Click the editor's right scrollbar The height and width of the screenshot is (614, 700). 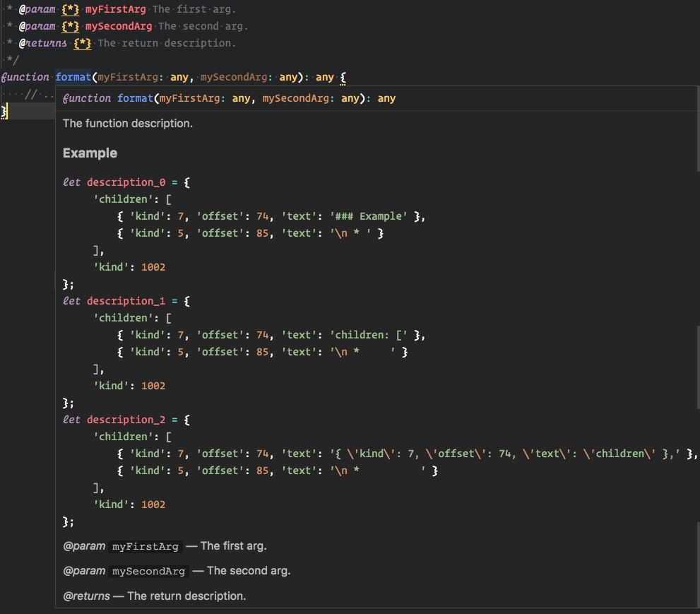click(697, 42)
